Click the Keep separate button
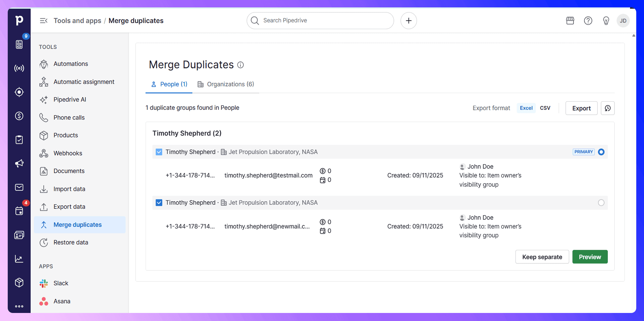The width and height of the screenshot is (644, 321). click(542, 257)
